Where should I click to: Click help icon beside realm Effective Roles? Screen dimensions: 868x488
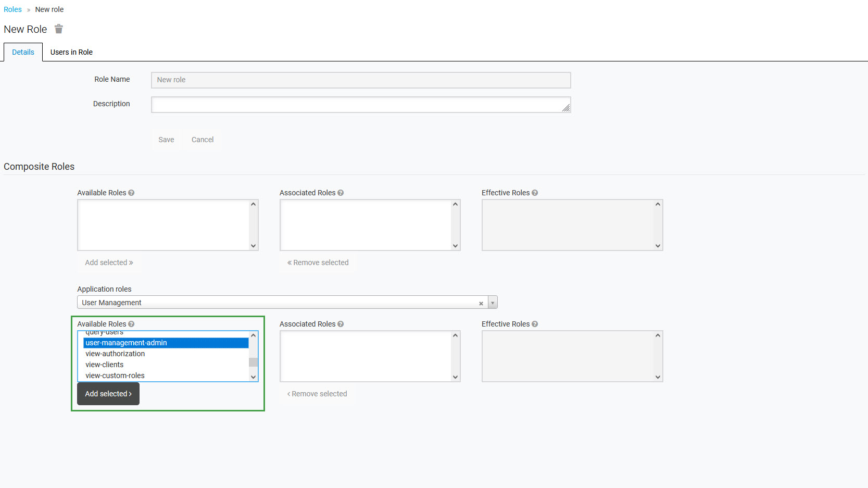(x=535, y=193)
